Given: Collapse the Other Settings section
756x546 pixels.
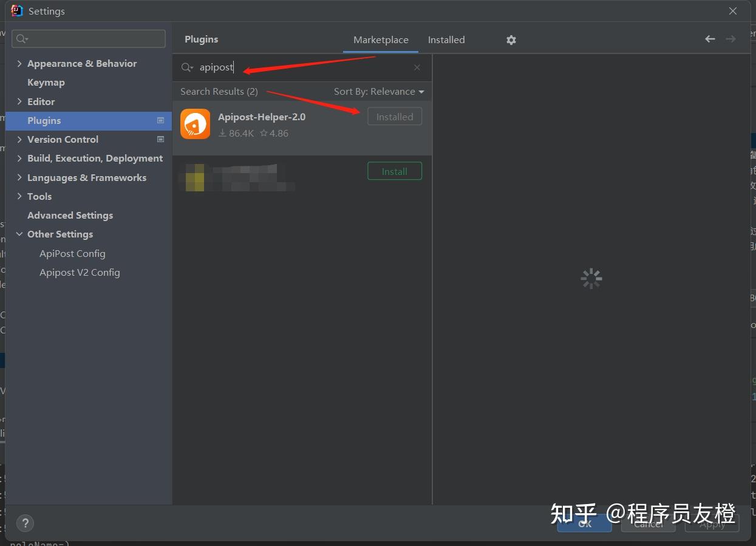Looking at the screenshot, I should pyautogui.click(x=19, y=234).
